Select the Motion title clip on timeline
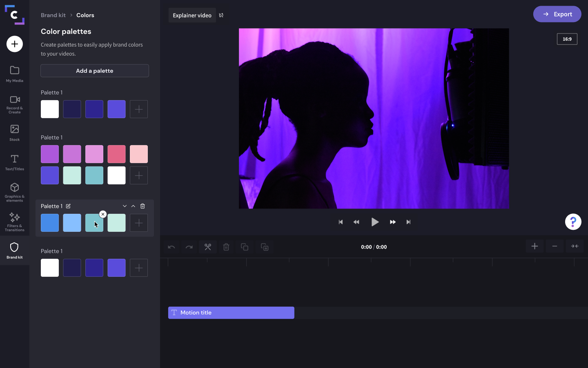 point(231,313)
